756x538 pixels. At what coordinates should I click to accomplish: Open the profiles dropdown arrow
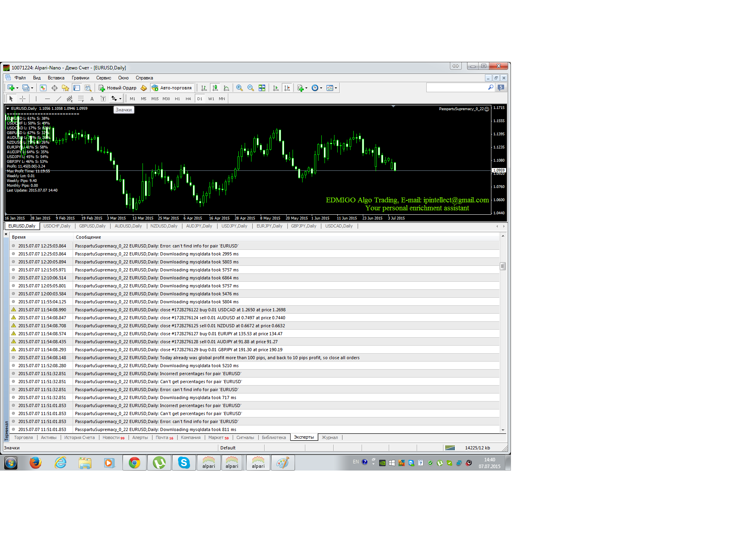[32, 88]
